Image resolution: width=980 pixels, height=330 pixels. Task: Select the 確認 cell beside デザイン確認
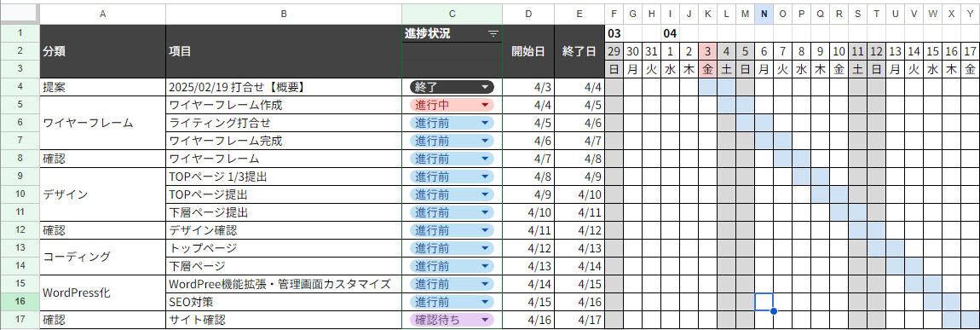[x=102, y=230]
